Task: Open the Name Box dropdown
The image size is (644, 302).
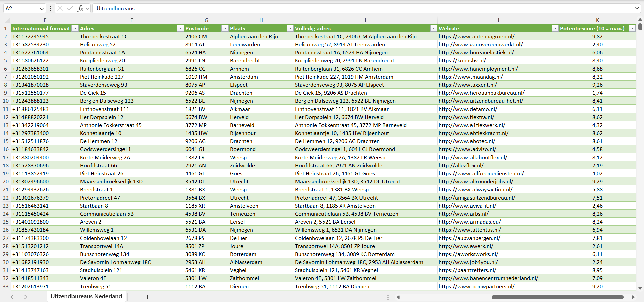Action: click(42, 9)
